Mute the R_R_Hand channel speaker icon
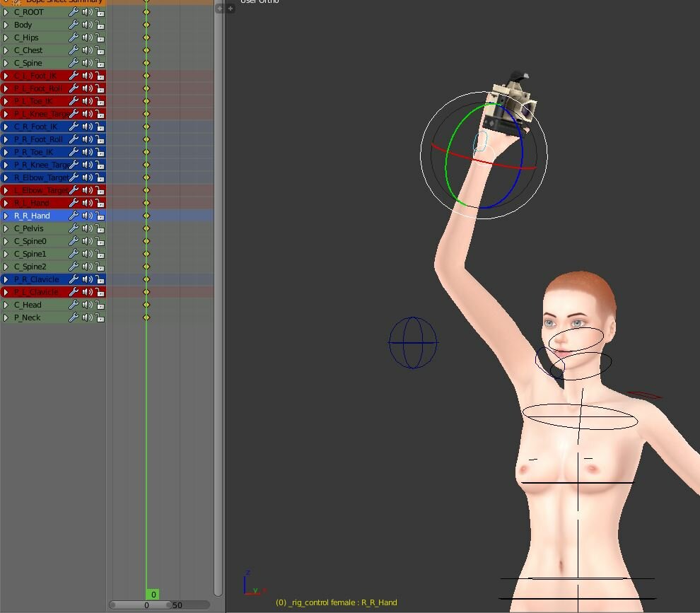The height and width of the screenshot is (613, 700). [x=87, y=216]
